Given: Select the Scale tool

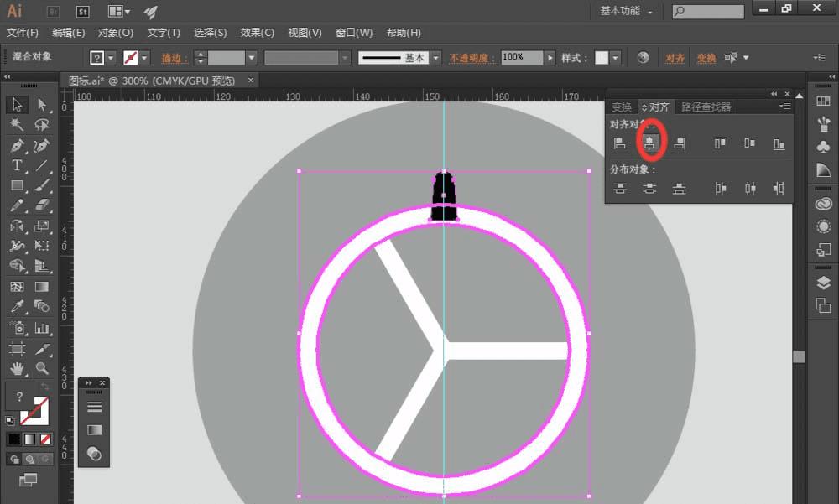Looking at the screenshot, I should point(42,226).
